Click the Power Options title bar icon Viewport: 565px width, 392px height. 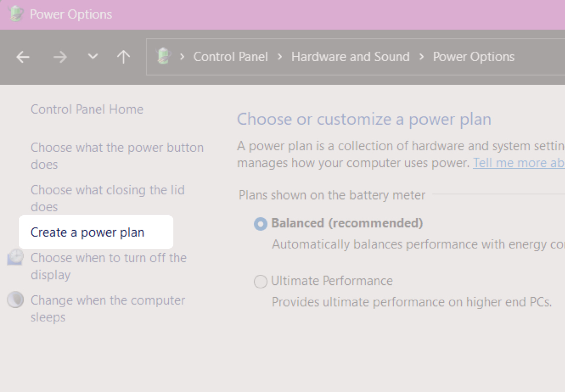pyautogui.click(x=15, y=14)
